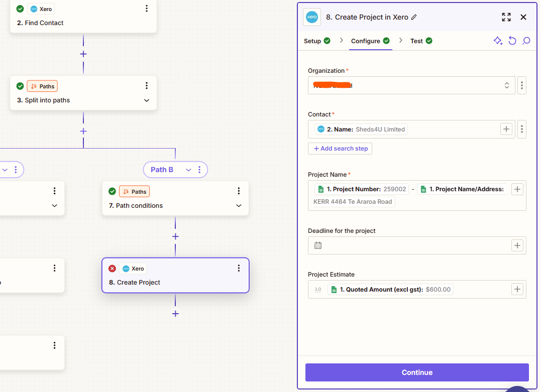
Task: Click the Xero app icon in panel header
Action: [x=312, y=17]
